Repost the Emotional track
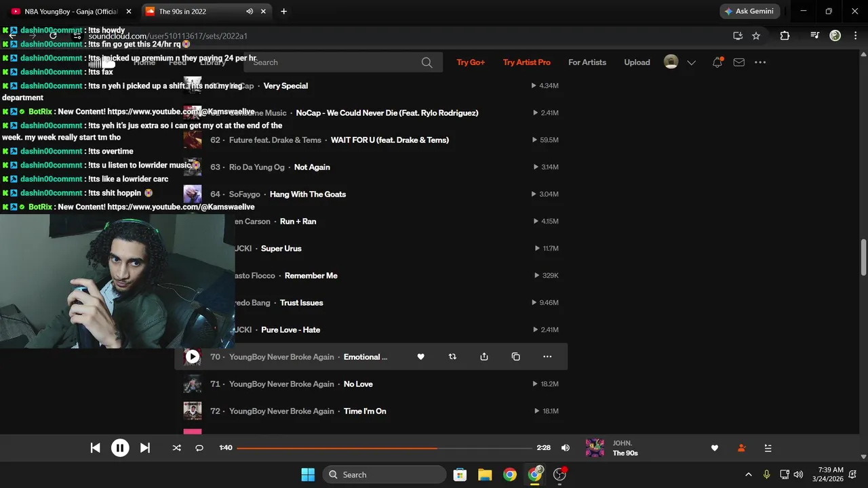 click(x=452, y=357)
